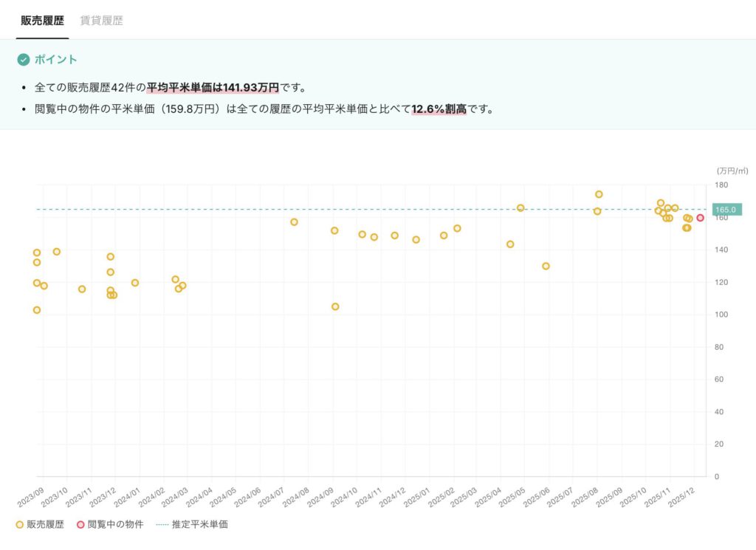Select the 2024/09 data point near 105
This screenshot has height=550, width=756.
[x=335, y=306]
